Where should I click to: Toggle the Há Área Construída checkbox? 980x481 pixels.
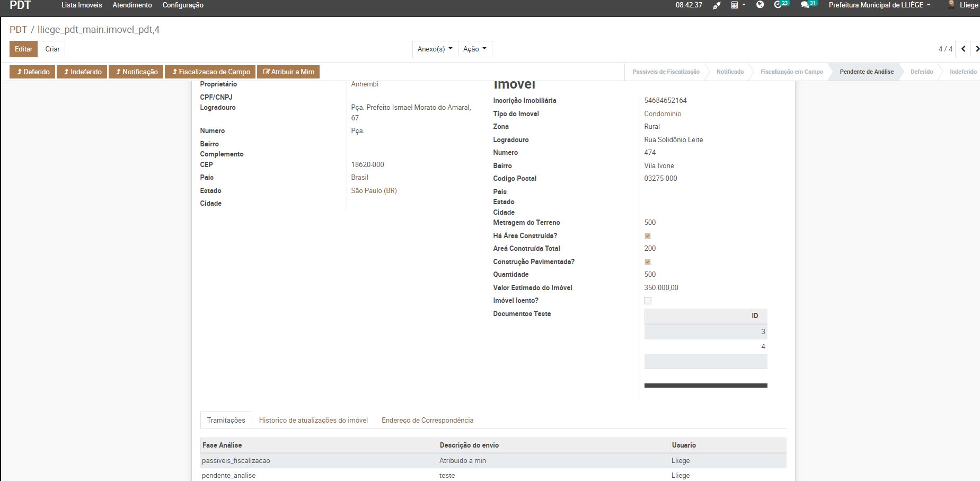pos(648,236)
